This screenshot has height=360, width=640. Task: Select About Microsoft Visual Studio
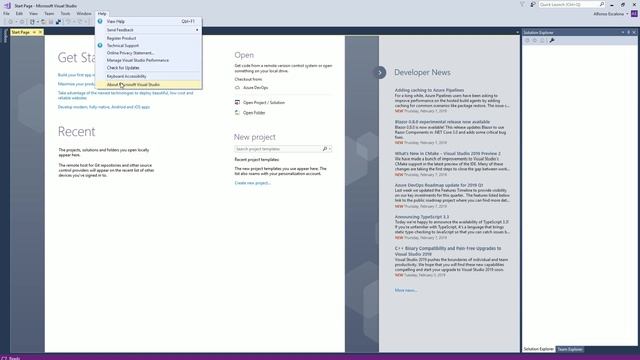[x=149, y=84]
